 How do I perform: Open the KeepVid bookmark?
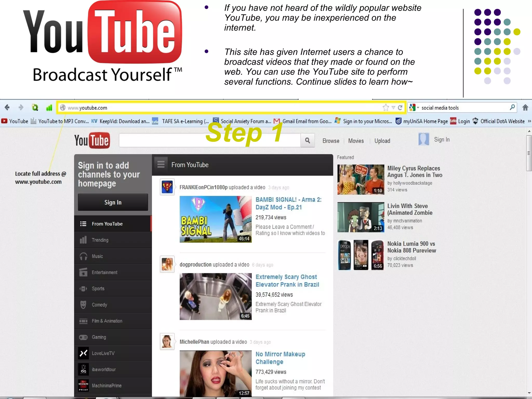121,121
